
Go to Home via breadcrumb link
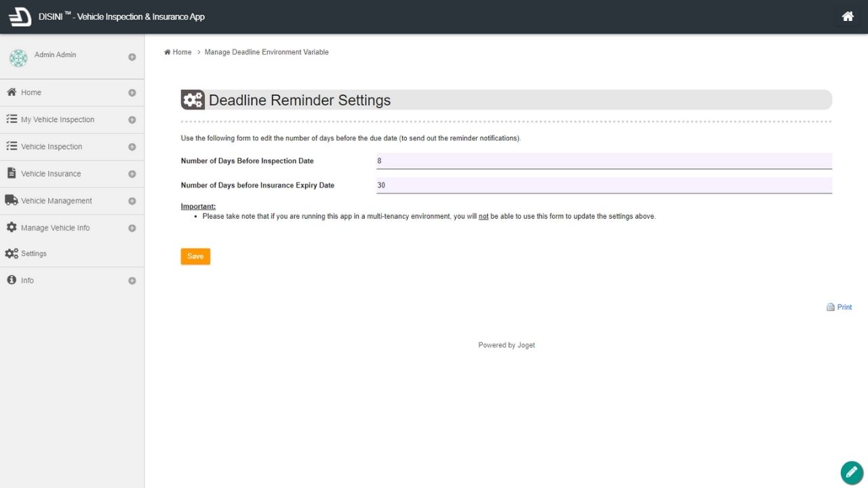182,52
